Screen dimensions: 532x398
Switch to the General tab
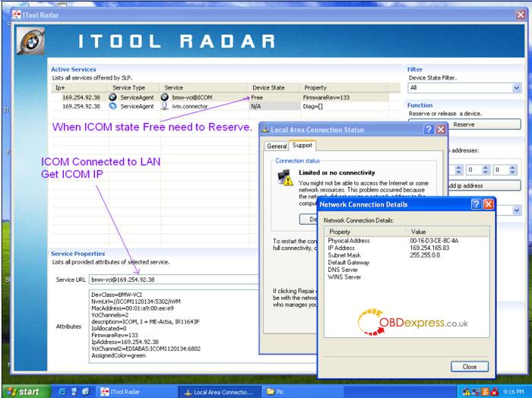click(x=277, y=146)
